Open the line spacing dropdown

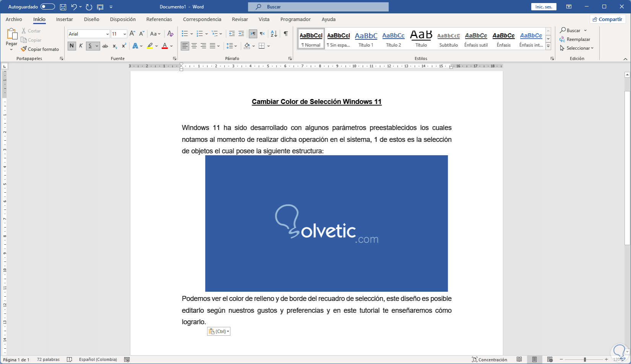coord(232,46)
